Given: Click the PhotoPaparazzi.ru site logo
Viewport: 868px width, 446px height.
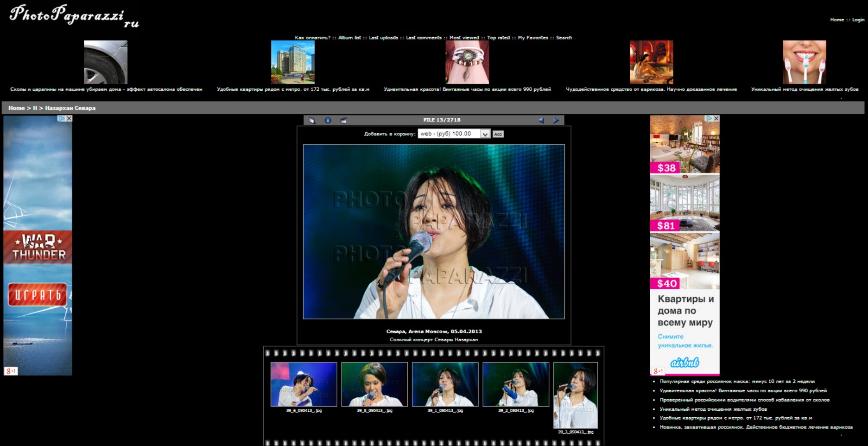Looking at the screenshot, I should (x=74, y=16).
